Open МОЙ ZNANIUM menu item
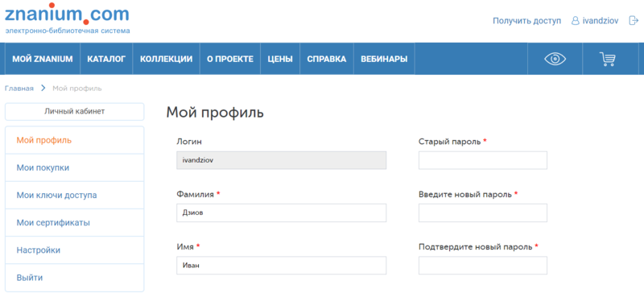The image size is (644, 293). click(43, 59)
